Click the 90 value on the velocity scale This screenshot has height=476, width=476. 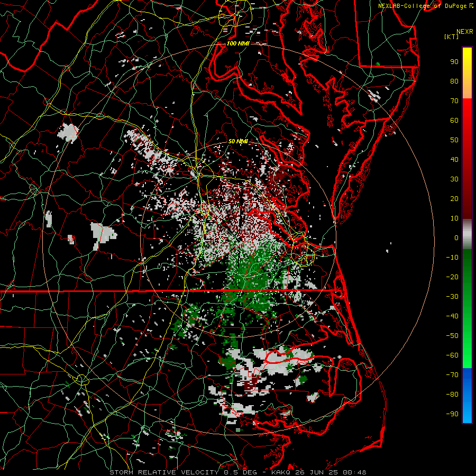[x=454, y=62]
